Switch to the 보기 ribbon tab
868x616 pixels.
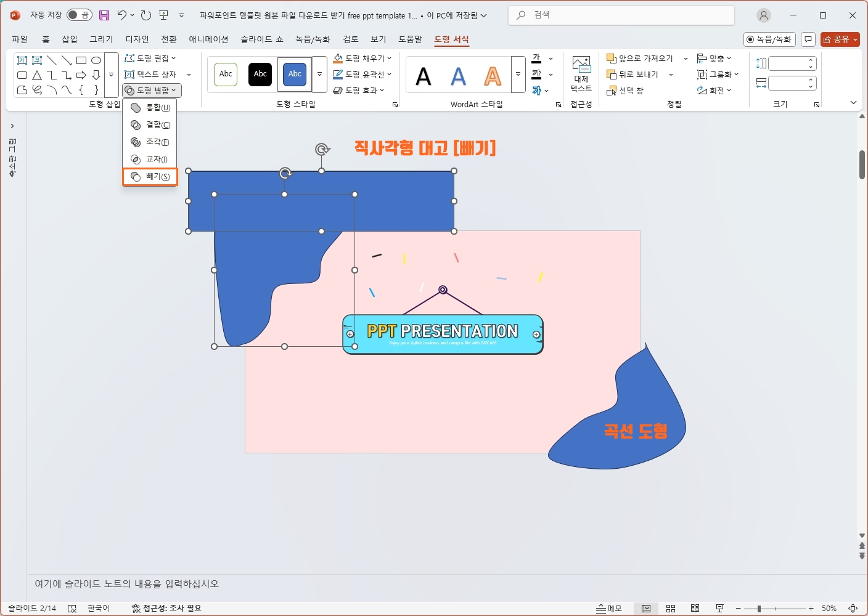point(379,39)
